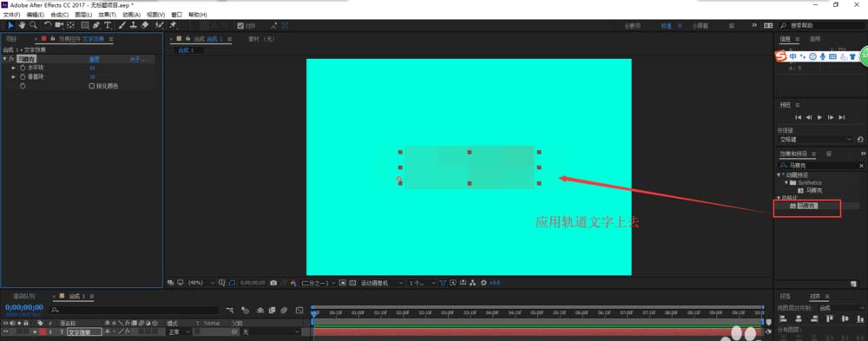Hide the text layer eye icon
The width and height of the screenshot is (868, 341).
tap(6, 331)
